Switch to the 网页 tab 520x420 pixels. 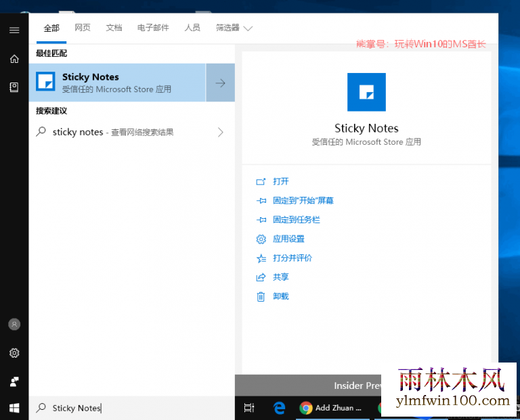[x=83, y=28]
